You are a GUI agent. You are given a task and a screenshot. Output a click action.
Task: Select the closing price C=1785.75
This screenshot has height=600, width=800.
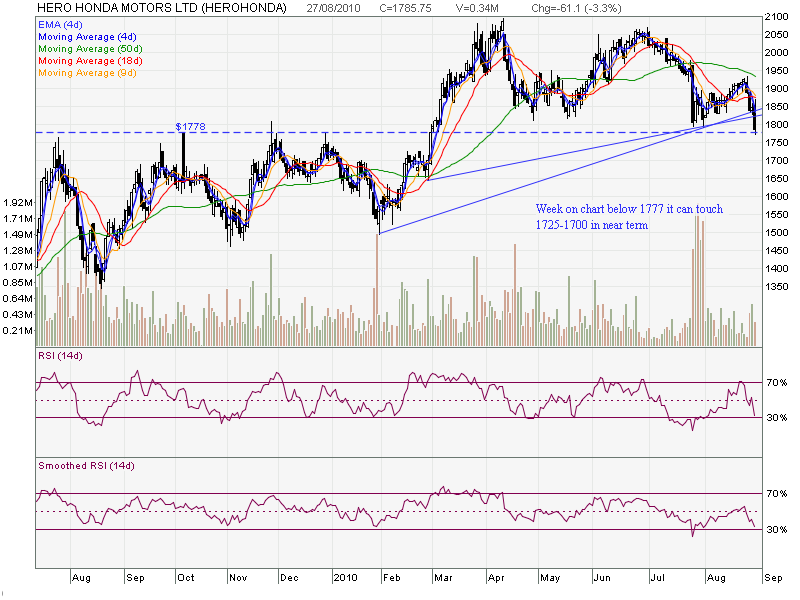406,8
